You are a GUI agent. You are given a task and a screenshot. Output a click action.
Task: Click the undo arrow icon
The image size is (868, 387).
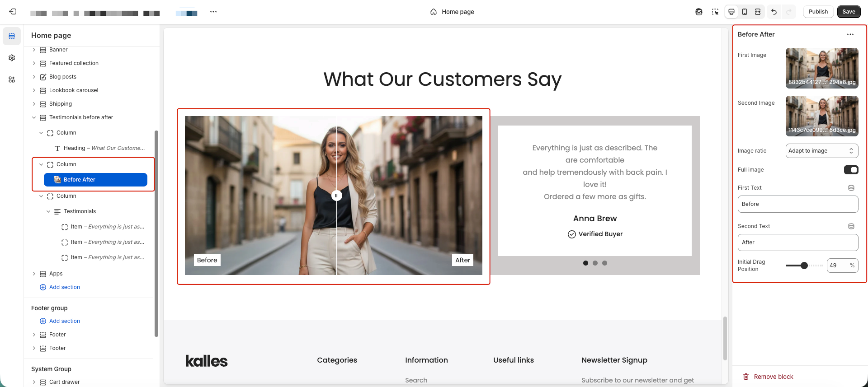pos(774,12)
